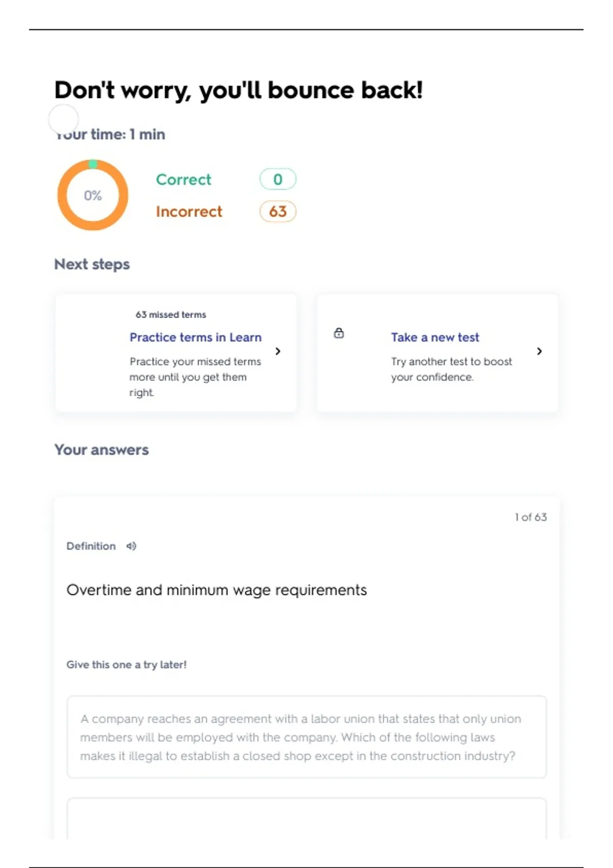Image resolution: width=613 pixels, height=868 pixels.
Task: Select the "Take a new test" link
Action: click(435, 337)
